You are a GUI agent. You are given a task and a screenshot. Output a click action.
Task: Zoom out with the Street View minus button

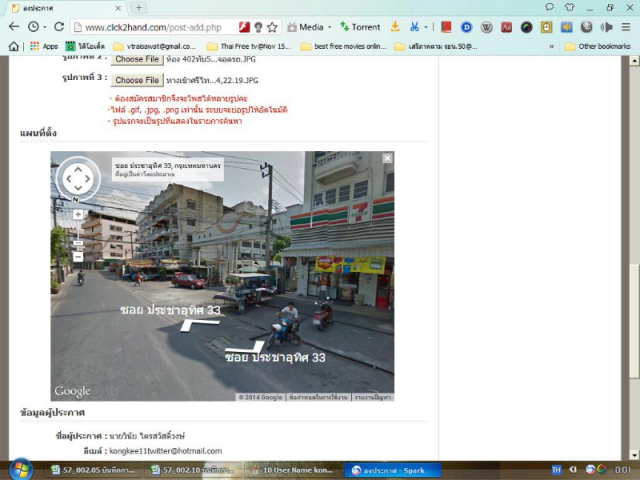(78, 256)
